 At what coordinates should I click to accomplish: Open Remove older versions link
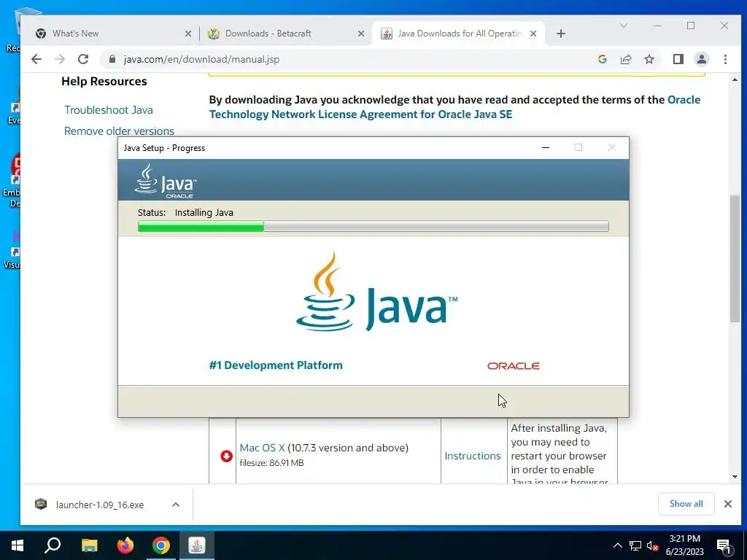pos(119,131)
